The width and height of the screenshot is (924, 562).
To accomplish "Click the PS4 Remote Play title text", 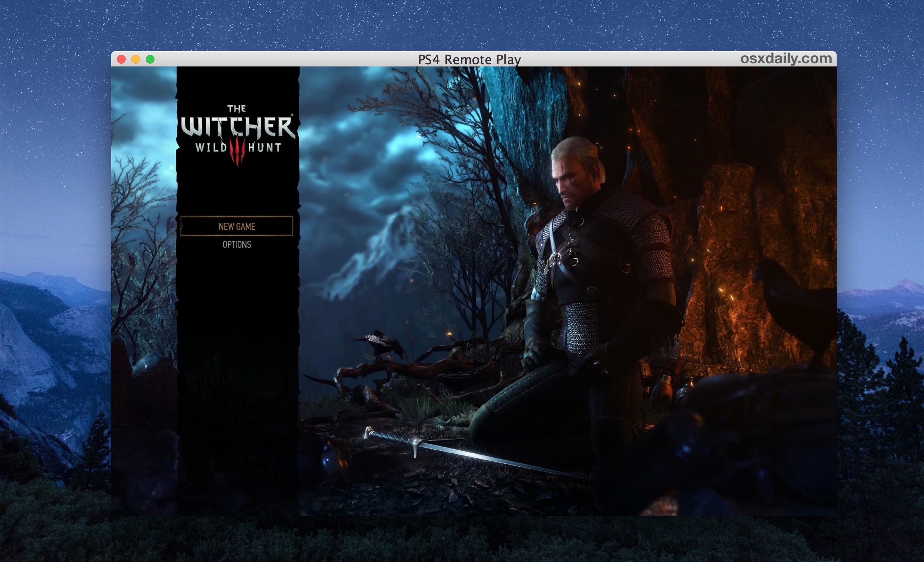I will click(469, 60).
